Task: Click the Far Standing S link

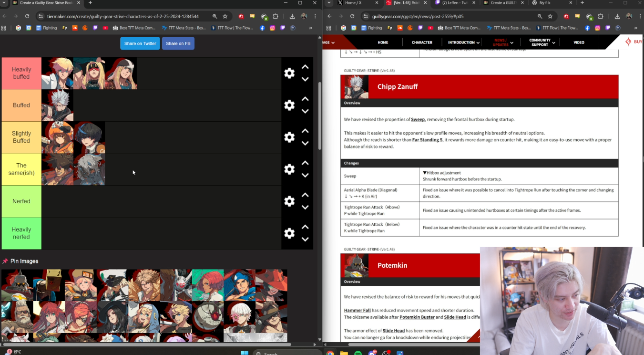Action: tap(427, 140)
